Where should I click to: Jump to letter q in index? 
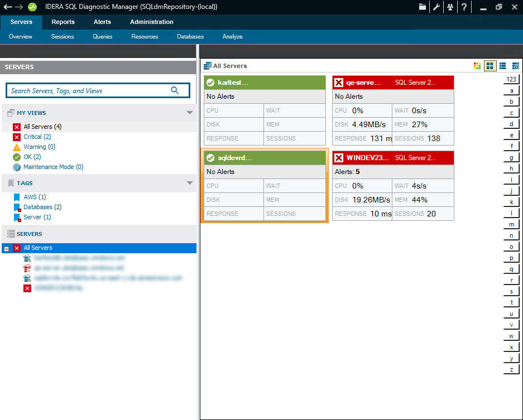tap(511, 269)
